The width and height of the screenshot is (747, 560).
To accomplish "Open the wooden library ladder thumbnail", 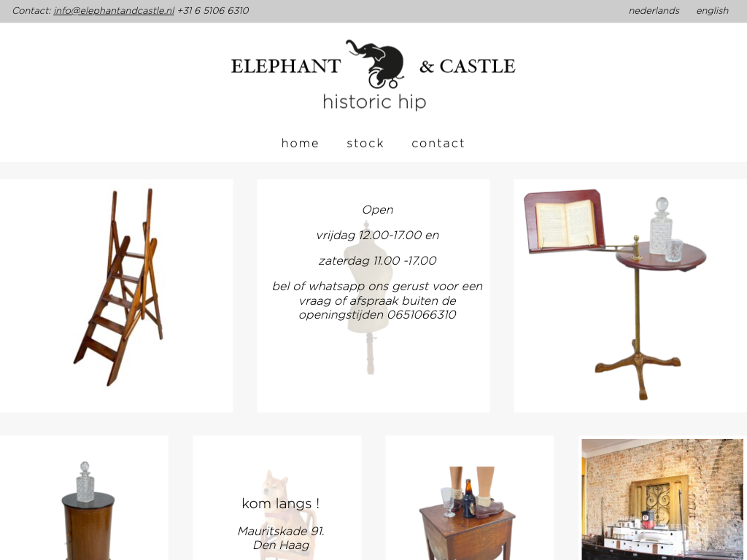I will coord(116,296).
